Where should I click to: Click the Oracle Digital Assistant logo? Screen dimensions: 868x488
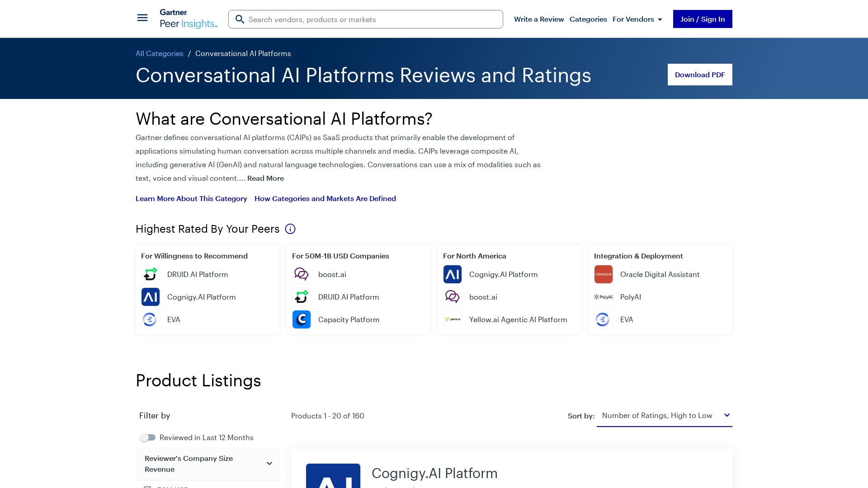[x=603, y=274]
